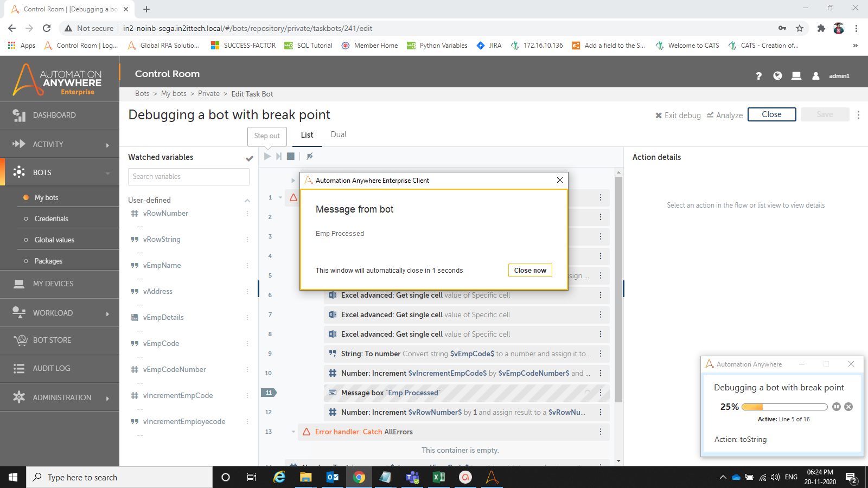Open Excel from the Windows taskbar

pos(438,477)
